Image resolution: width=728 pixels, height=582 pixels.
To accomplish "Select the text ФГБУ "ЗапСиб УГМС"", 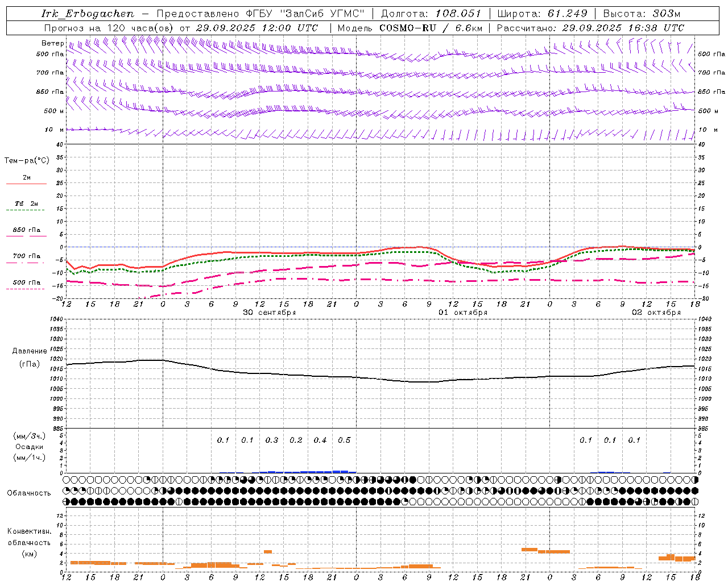I will point(305,14).
